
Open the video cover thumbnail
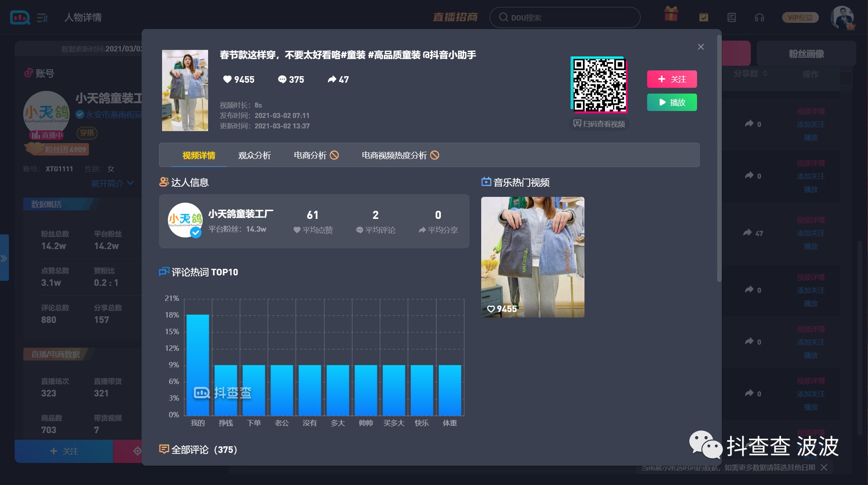tap(185, 91)
